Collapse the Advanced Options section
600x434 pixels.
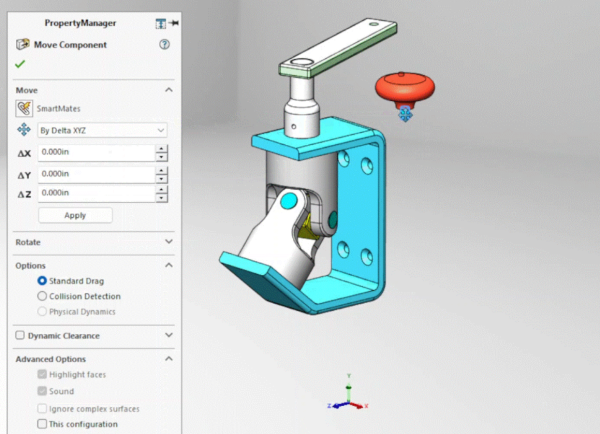pos(168,358)
